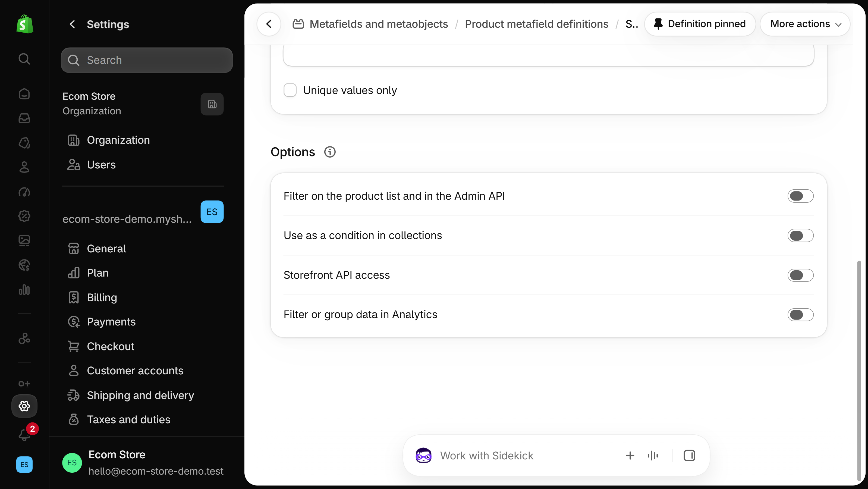The width and height of the screenshot is (868, 489).
Task: Click the add sales channel plus icon
Action: click(x=24, y=384)
